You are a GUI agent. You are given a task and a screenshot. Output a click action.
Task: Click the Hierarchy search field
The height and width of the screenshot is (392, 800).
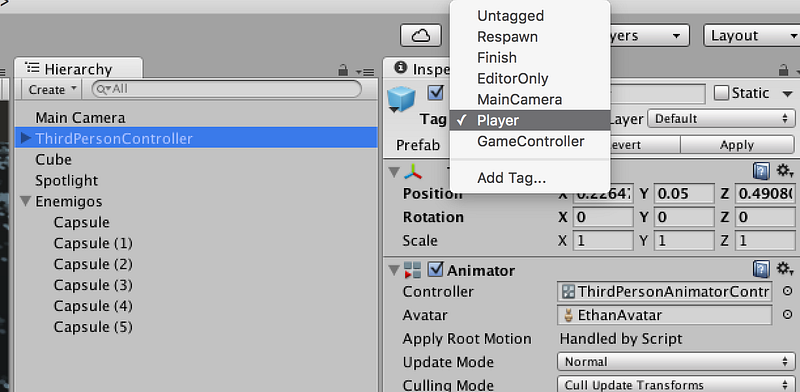227,89
